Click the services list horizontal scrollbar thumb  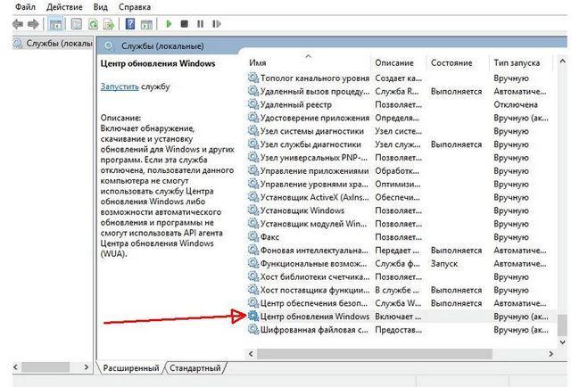[374, 354]
